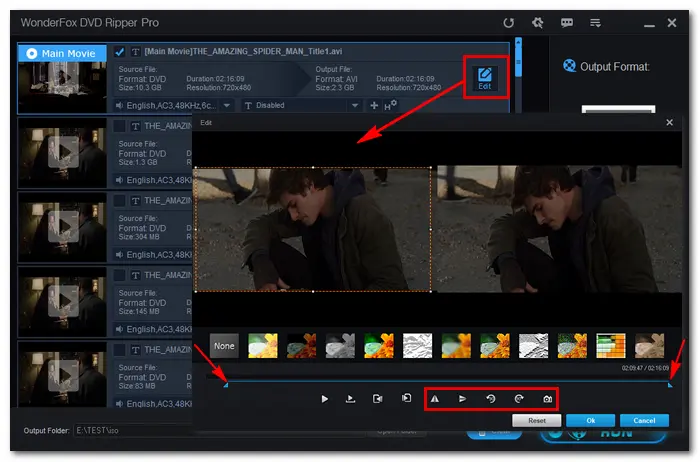Click the right trim marker on the timeline
This screenshot has height=462, width=700.
click(x=670, y=385)
